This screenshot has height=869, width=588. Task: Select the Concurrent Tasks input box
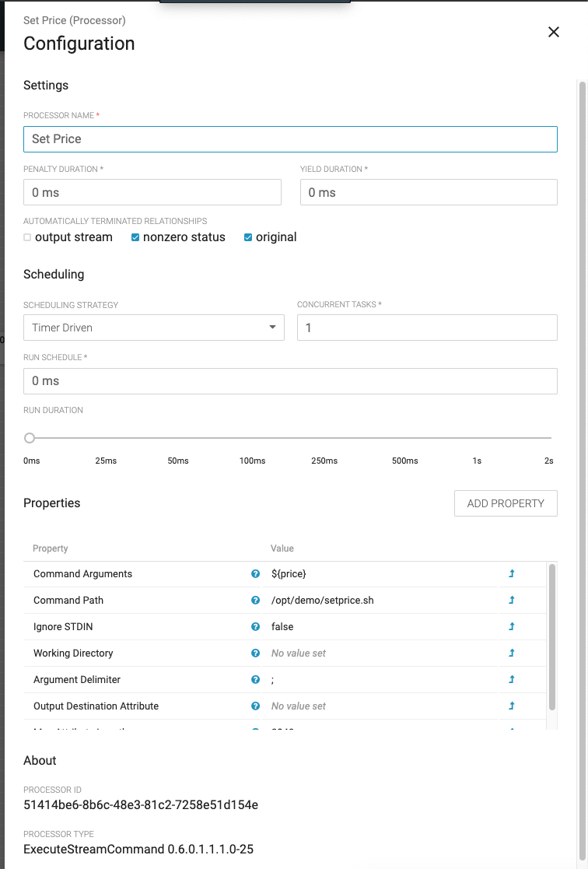(x=427, y=328)
